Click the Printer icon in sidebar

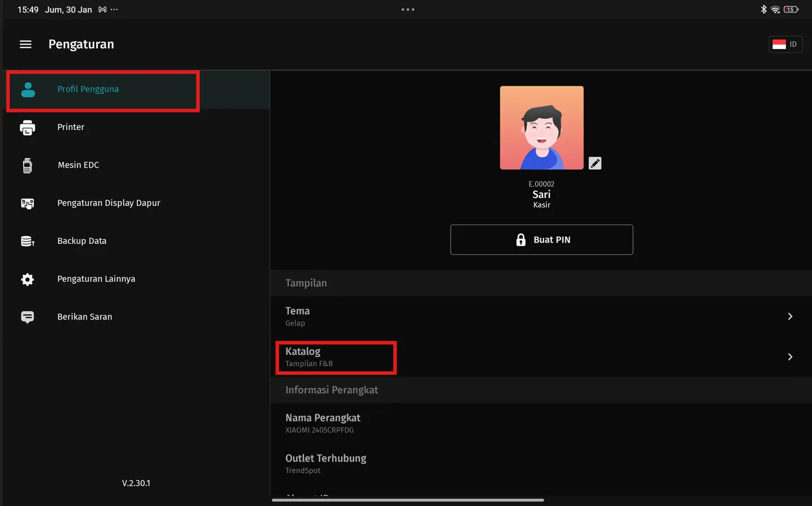[x=28, y=128]
